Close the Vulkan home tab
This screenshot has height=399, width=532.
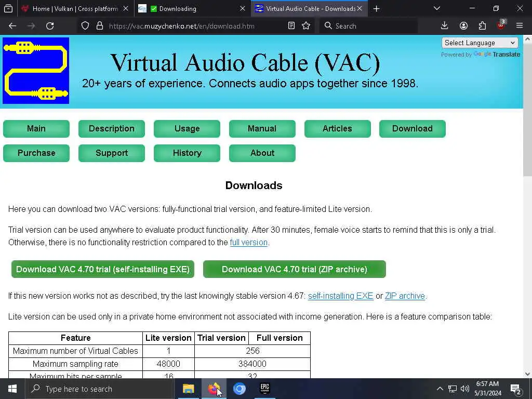coord(126,8)
